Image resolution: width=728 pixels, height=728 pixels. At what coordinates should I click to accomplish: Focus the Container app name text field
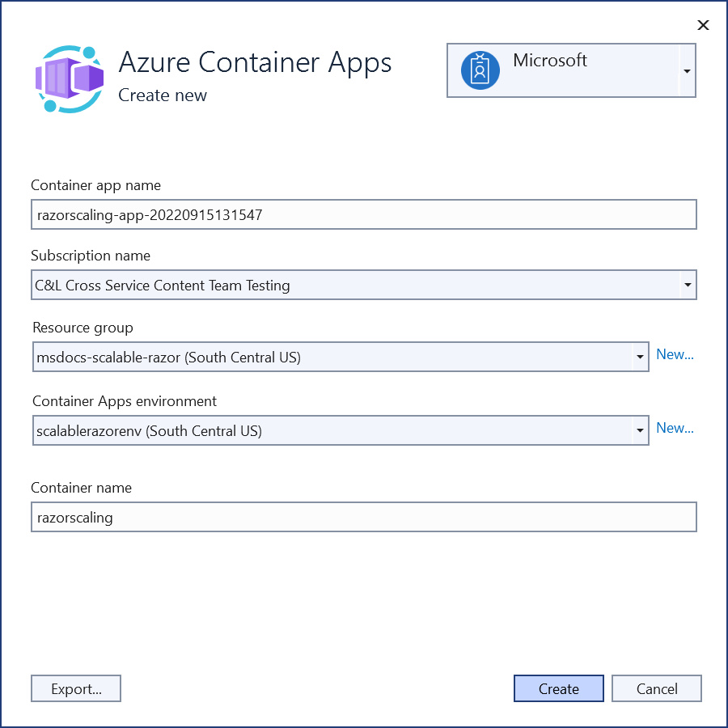click(363, 215)
